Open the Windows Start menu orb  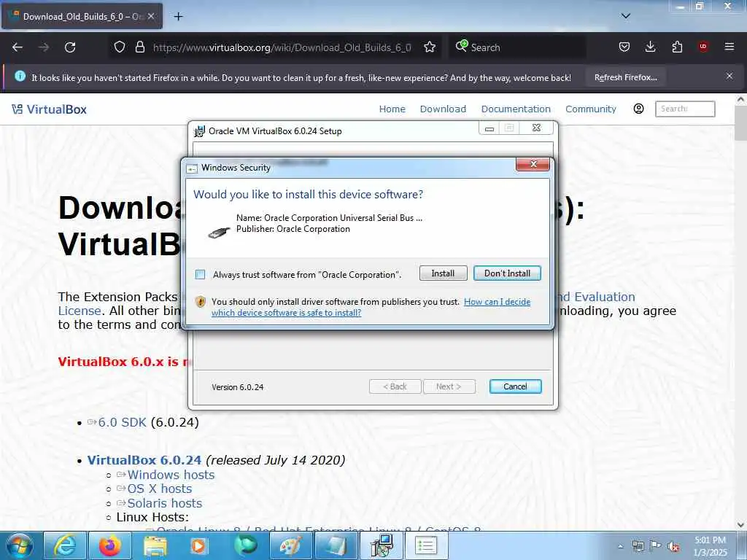click(20, 545)
